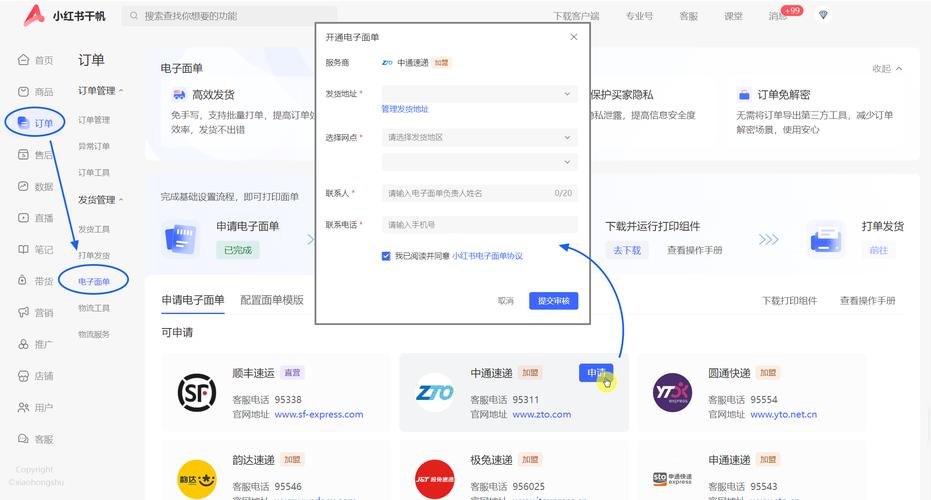The width and height of the screenshot is (931, 500).
Task: Open the 发货地址 dropdown
Action: point(479,94)
